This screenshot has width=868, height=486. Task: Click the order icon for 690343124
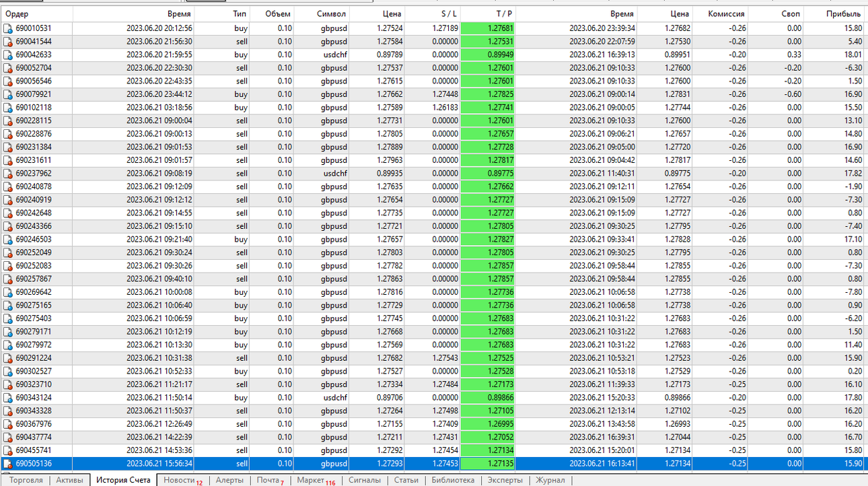(x=8, y=398)
